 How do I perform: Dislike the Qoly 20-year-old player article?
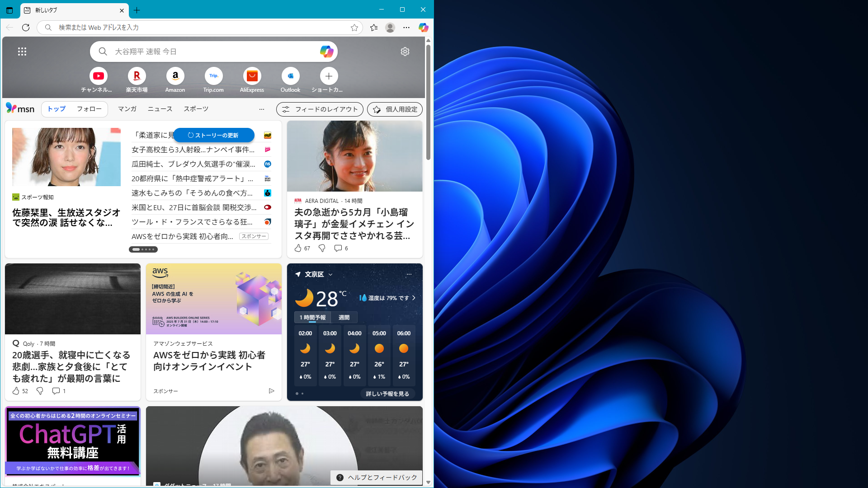40,391
